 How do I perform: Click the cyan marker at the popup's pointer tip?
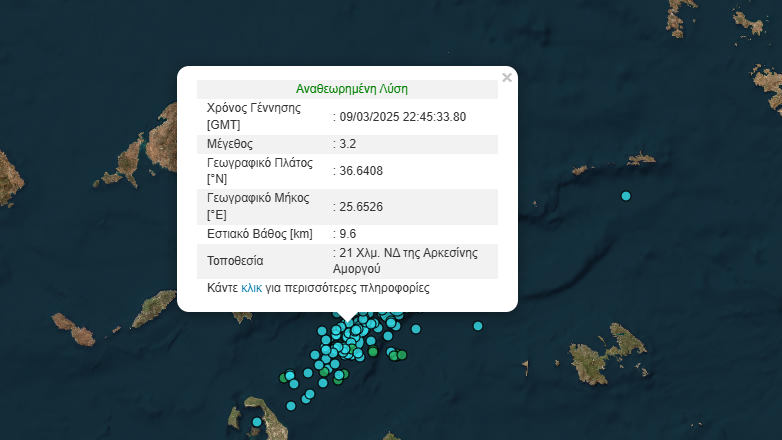coord(348,326)
